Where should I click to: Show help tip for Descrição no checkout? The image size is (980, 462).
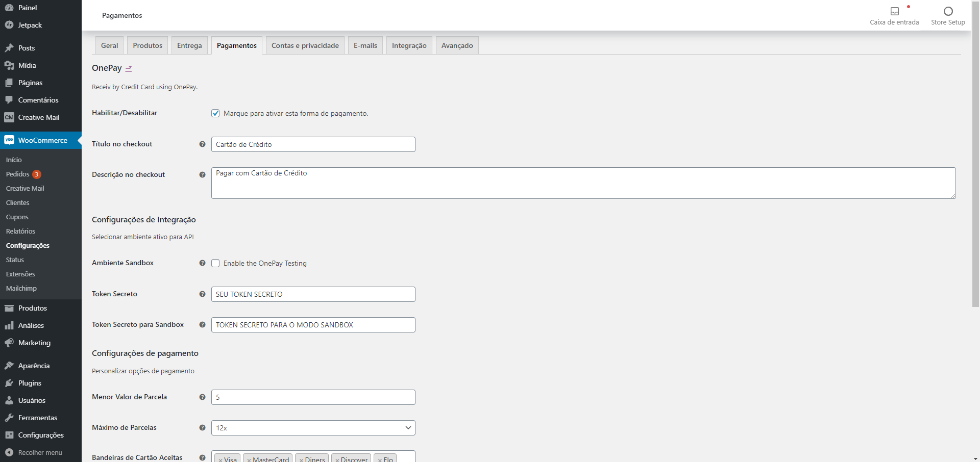coord(202,175)
